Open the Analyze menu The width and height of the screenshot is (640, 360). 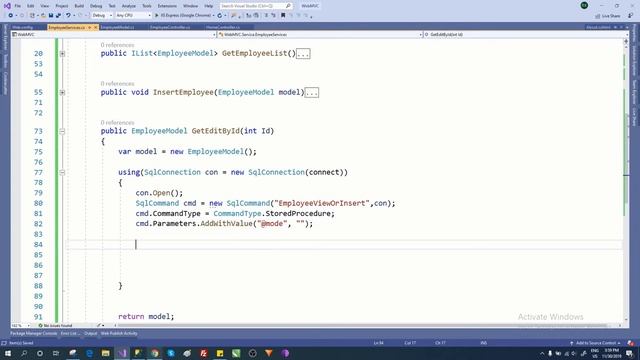coord(129,6)
